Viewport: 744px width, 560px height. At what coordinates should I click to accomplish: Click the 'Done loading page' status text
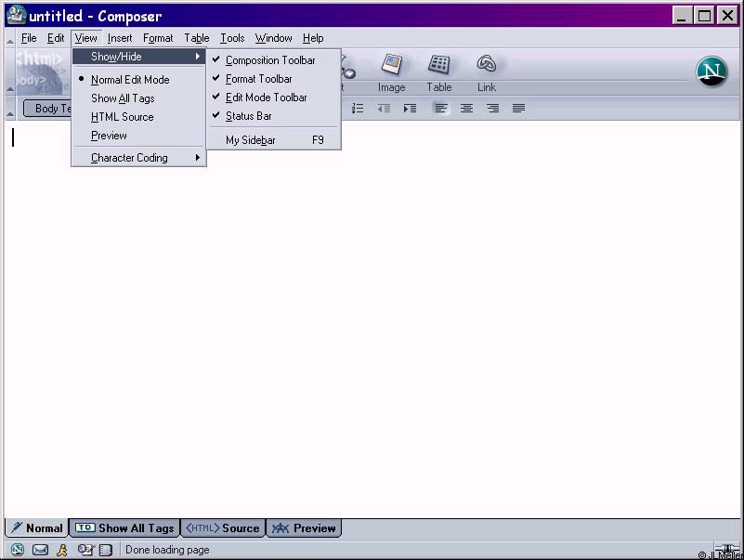(x=167, y=550)
